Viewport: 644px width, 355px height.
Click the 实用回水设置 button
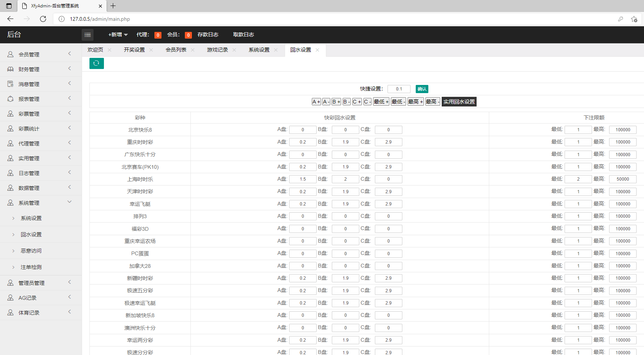coord(459,102)
